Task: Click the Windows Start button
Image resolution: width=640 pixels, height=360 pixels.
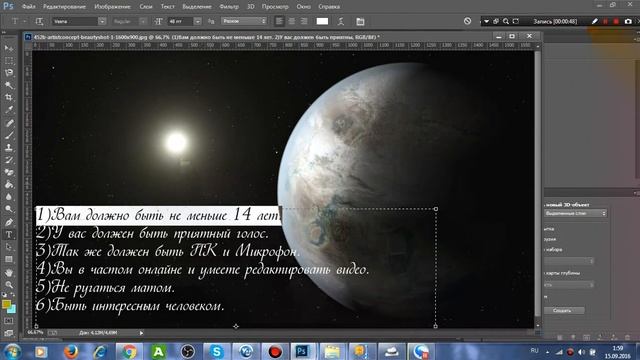Action: click(12, 351)
